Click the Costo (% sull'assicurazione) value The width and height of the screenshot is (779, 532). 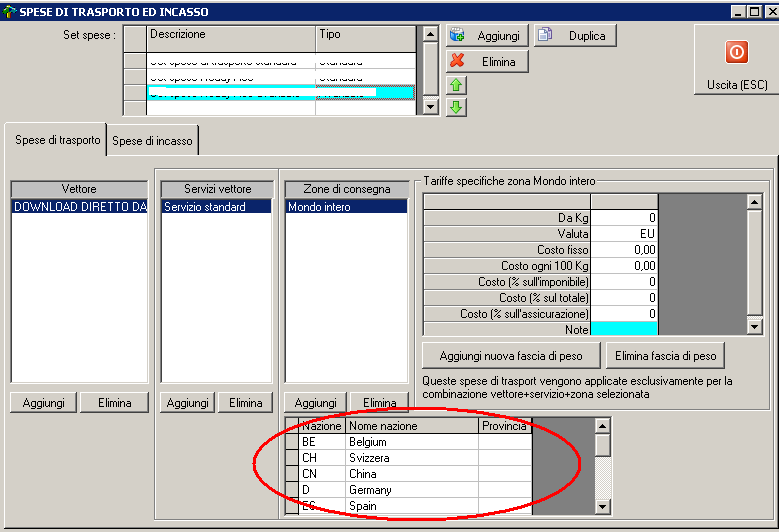point(624,313)
